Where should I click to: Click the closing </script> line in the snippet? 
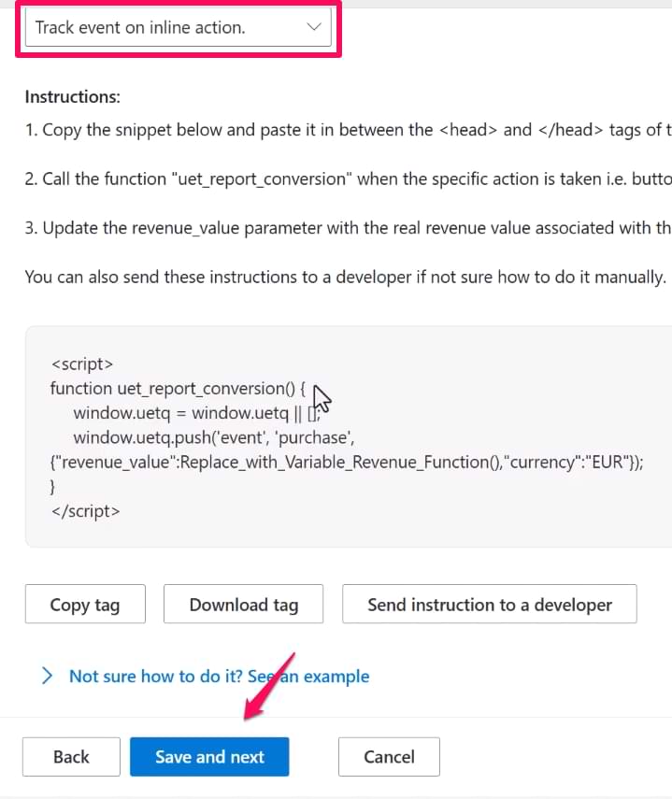click(85, 510)
